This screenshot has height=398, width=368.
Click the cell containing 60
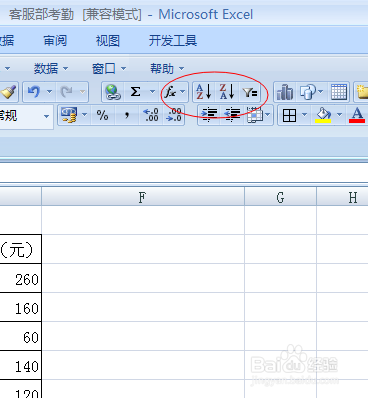[21, 336]
